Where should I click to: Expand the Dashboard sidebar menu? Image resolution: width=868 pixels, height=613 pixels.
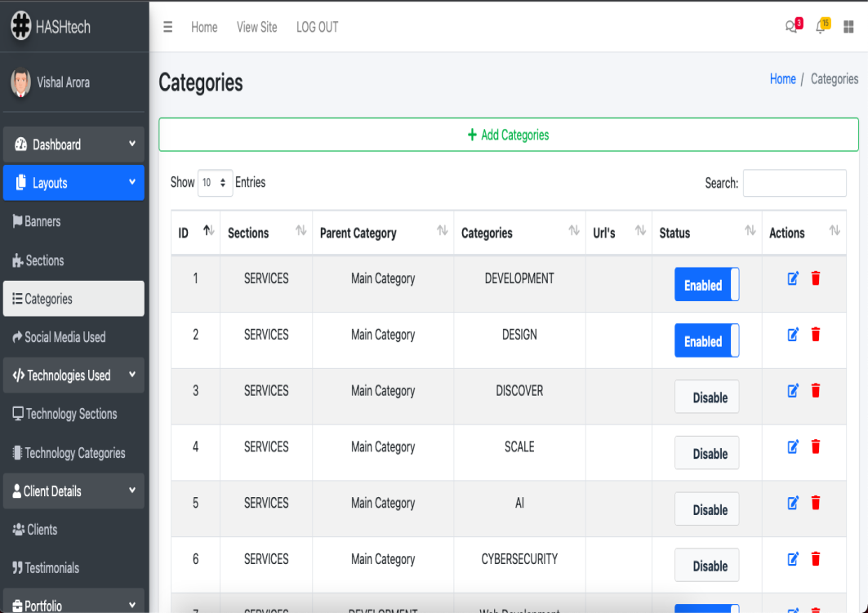point(73,144)
